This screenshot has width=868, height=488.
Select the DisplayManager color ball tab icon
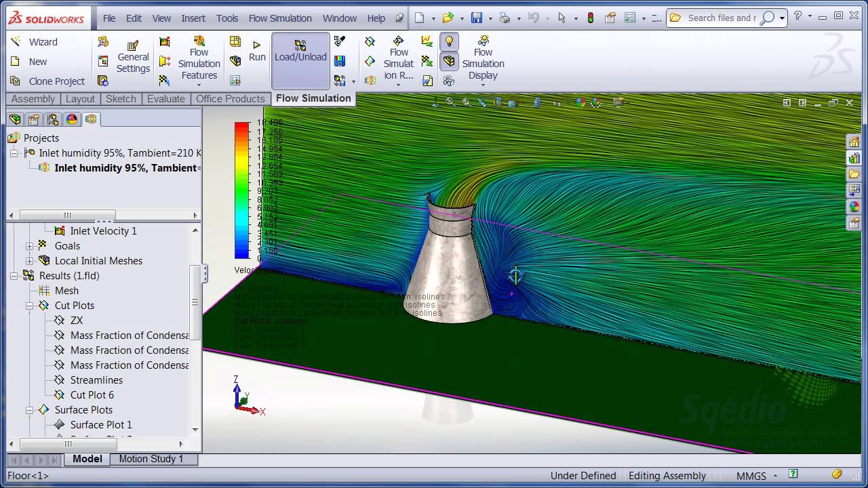72,119
